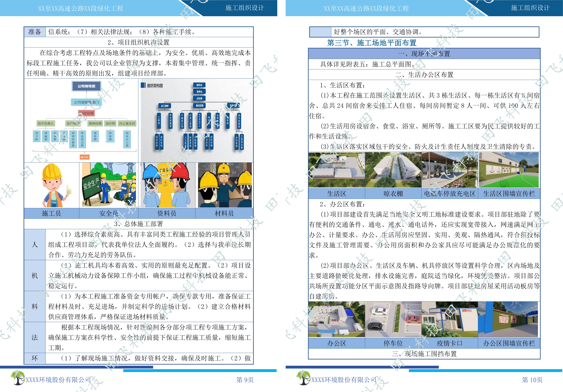Screen dimensions: 563x392
Task: Click the 生活区围墙宣传栏 caption
Action: click(509, 194)
